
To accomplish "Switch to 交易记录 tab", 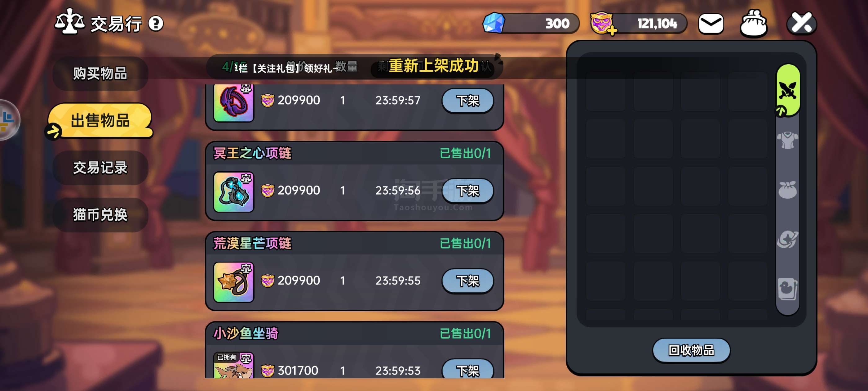I will click(100, 168).
